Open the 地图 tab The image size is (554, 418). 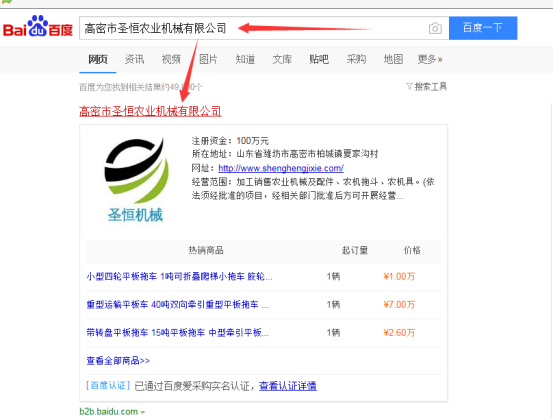click(393, 59)
